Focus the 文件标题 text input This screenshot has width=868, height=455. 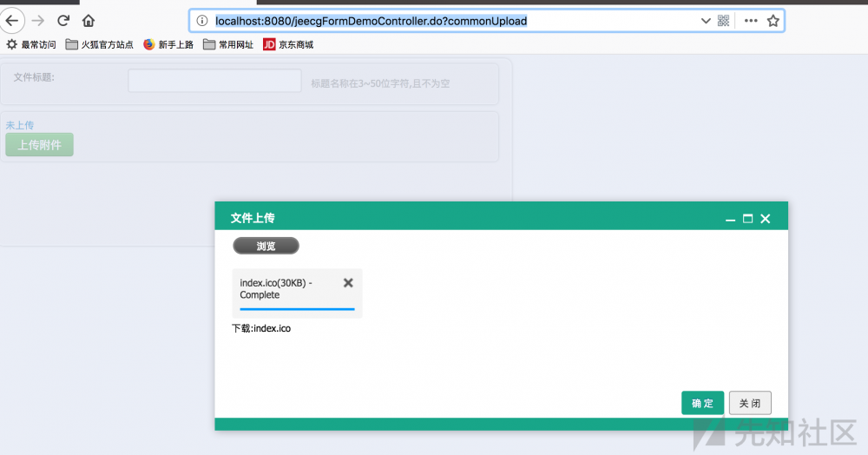[214, 81]
